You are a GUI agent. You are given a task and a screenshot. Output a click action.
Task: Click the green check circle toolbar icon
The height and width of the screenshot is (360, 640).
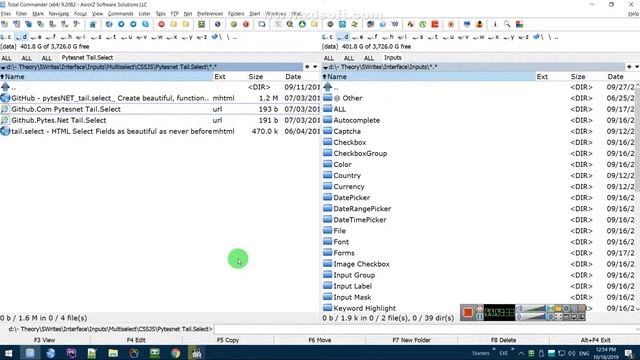click(233, 24)
